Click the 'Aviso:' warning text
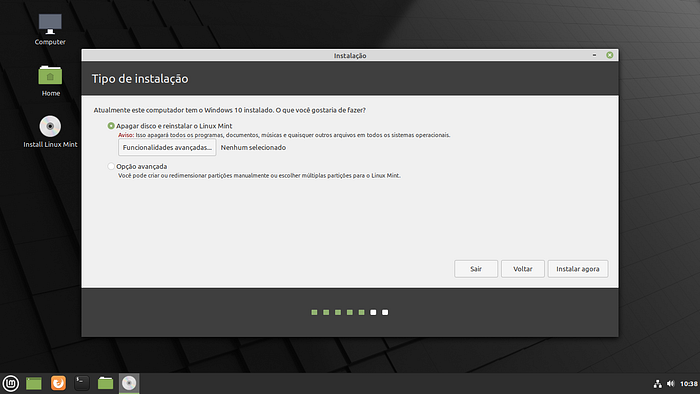The image size is (700, 394). coord(126,135)
